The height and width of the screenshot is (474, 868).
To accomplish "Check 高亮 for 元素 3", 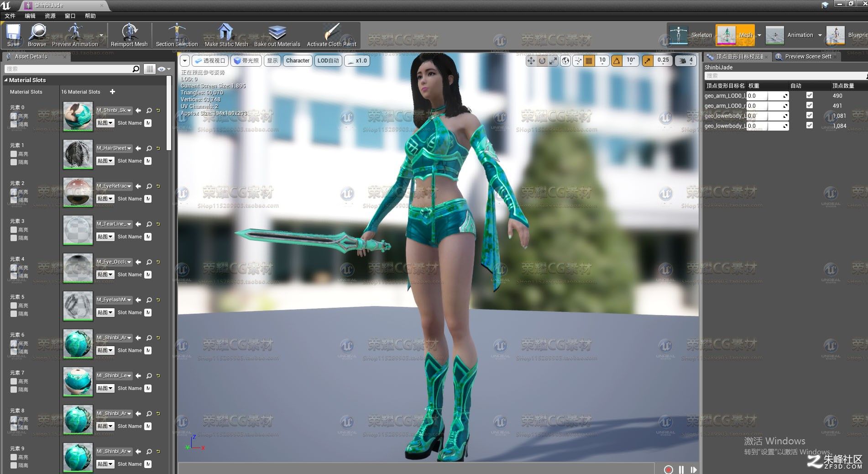I will pyautogui.click(x=14, y=230).
